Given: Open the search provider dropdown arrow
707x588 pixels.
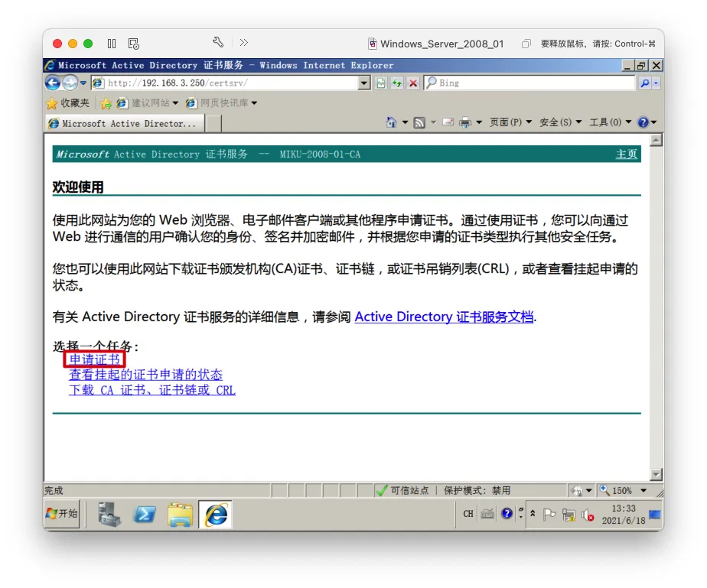Looking at the screenshot, I should [656, 83].
